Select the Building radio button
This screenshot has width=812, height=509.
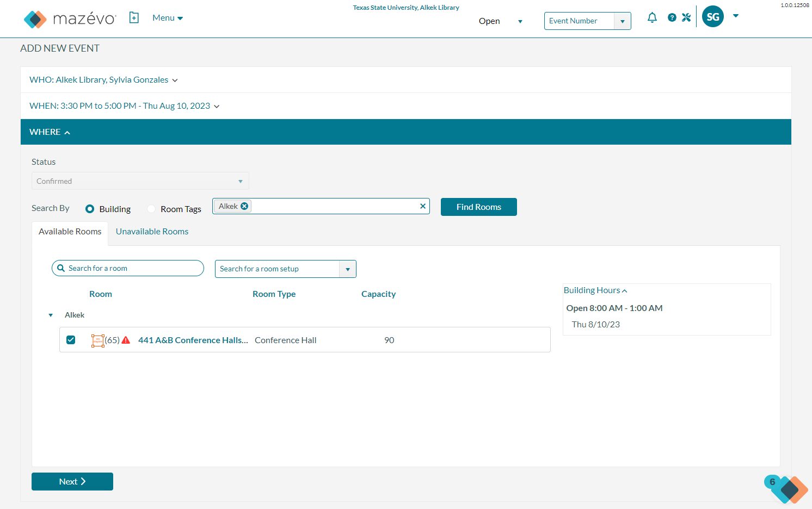[90, 209]
